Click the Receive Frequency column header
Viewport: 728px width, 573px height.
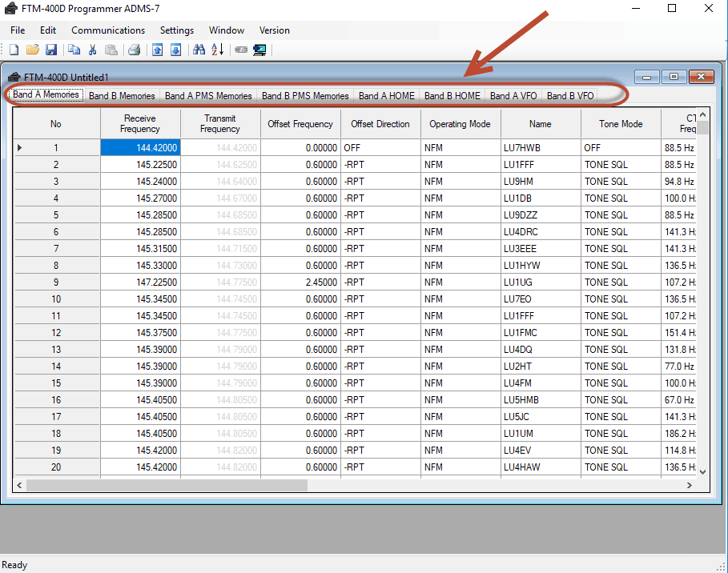(140, 124)
